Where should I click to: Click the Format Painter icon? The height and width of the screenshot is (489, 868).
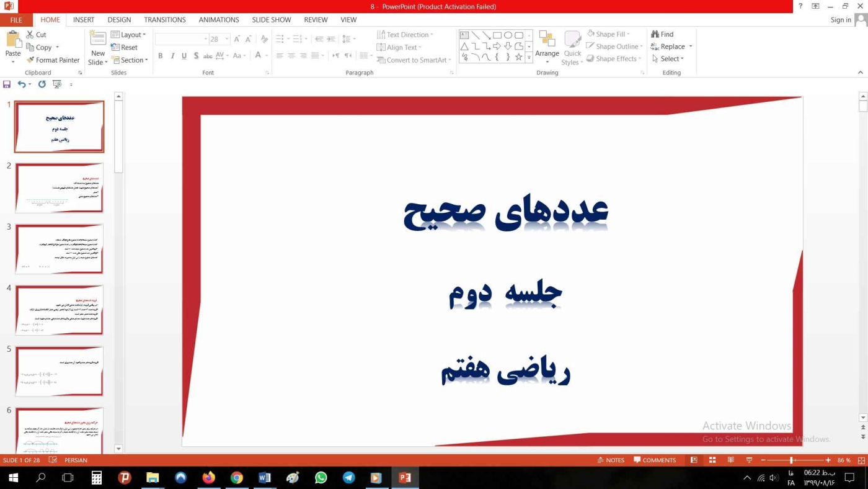pos(30,60)
